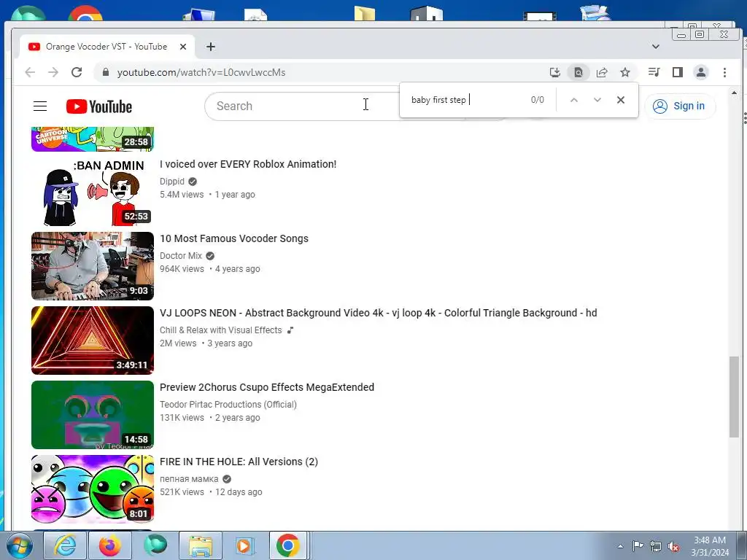Image resolution: width=747 pixels, height=560 pixels.
Task: Click the '5.4M views' text
Action: pos(182,194)
